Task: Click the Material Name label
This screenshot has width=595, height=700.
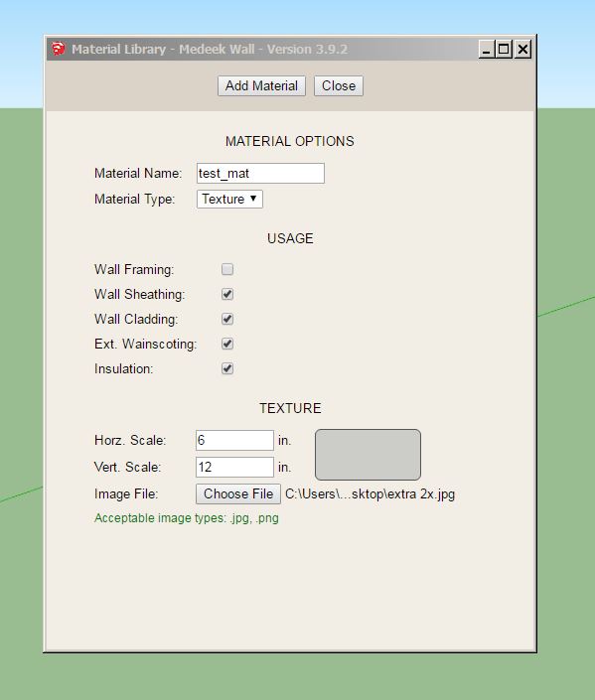Action: point(138,173)
